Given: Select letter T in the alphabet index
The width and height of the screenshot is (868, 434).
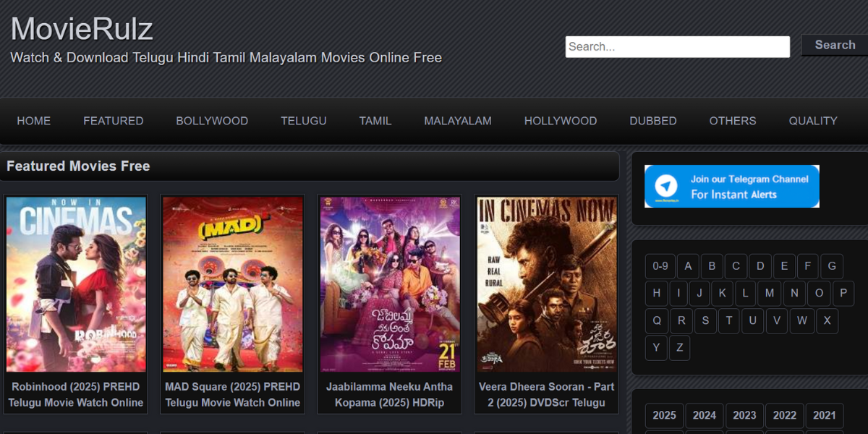Looking at the screenshot, I should 728,320.
